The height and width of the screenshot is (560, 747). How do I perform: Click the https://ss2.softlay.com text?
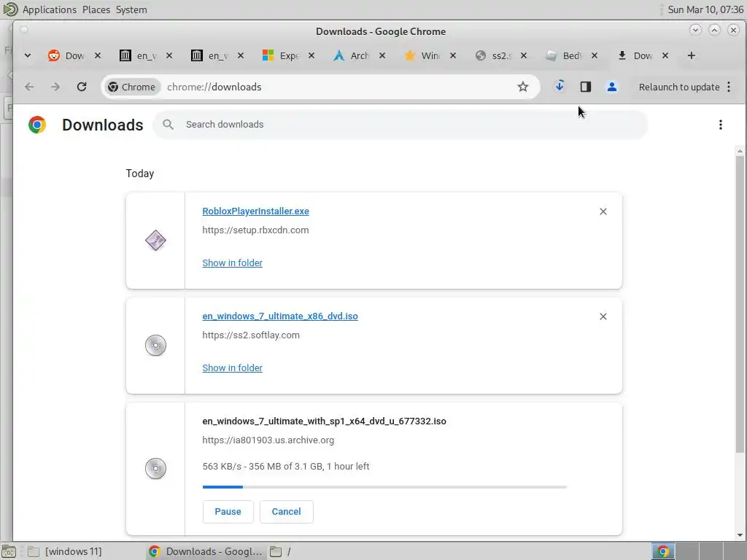pos(251,335)
